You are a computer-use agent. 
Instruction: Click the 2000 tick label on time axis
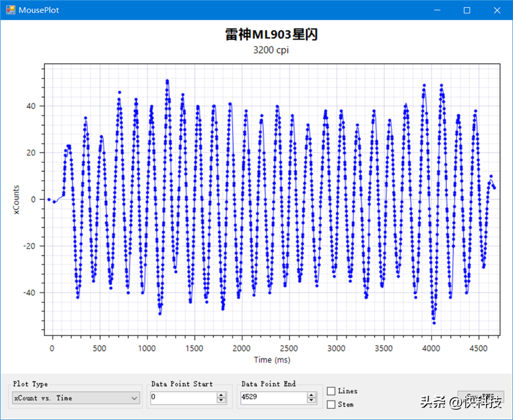[x=242, y=348]
